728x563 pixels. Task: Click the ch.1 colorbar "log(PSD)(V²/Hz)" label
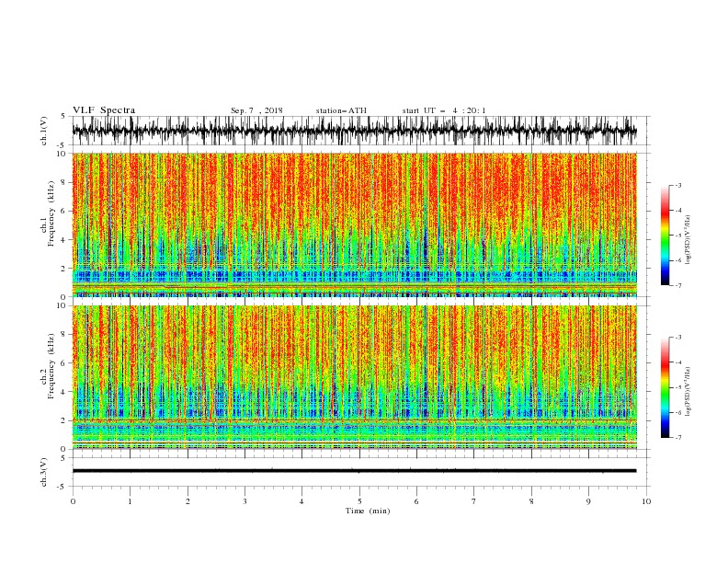click(688, 240)
